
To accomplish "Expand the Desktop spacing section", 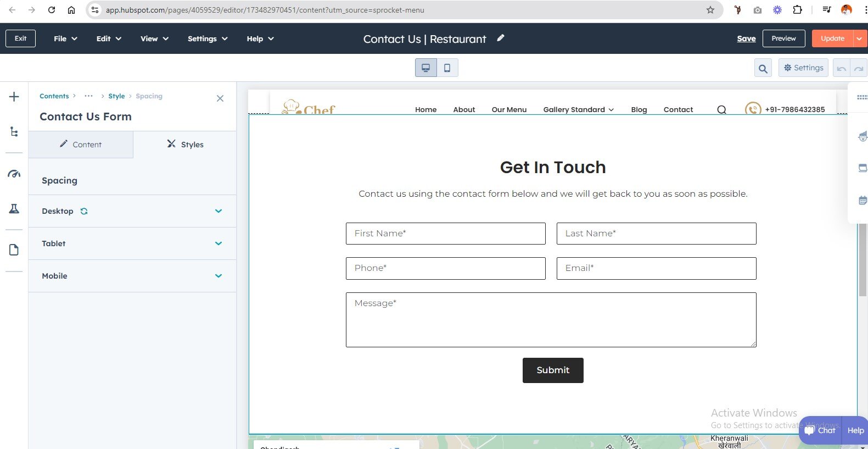I will click(218, 211).
